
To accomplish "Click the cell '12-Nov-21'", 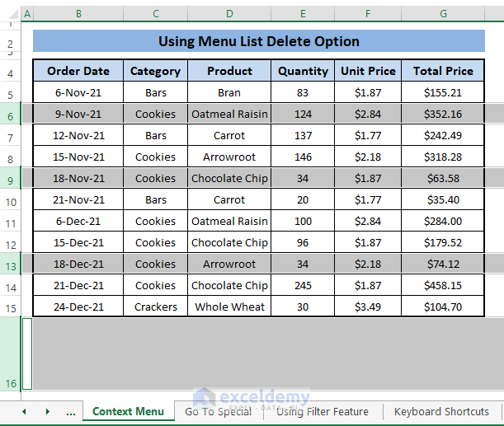I will coord(78,135).
